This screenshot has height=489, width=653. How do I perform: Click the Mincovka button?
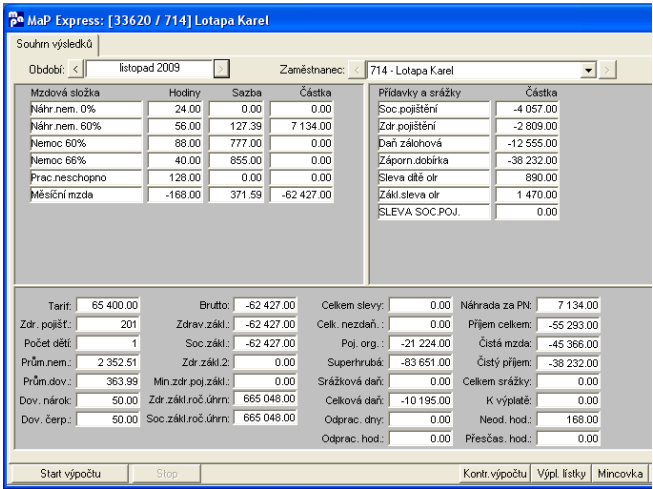(x=620, y=474)
